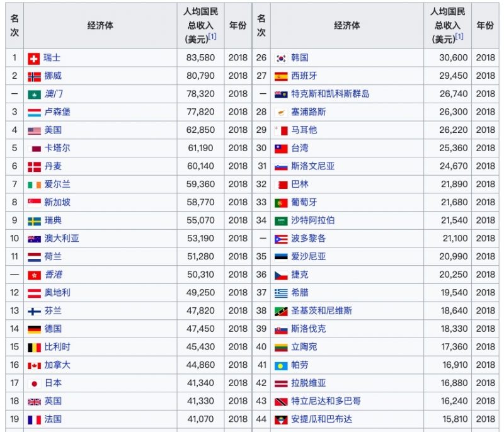
Task: Click the Hong Kong flag icon
Action: click(34, 275)
